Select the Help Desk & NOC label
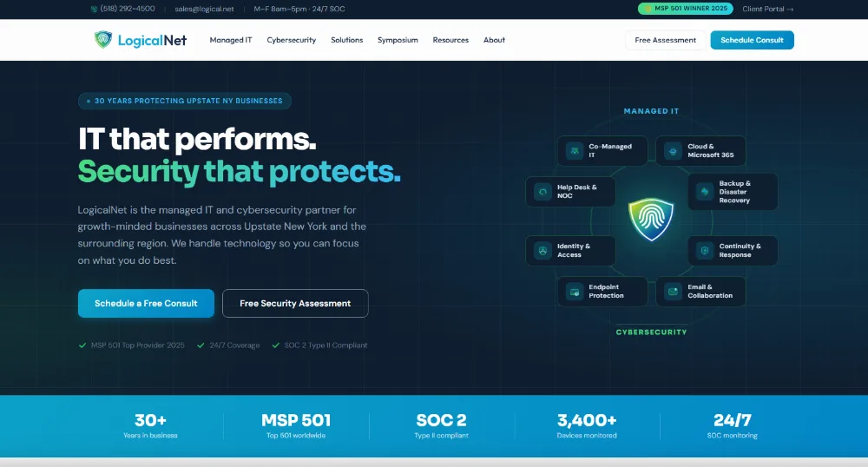Image resolution: width=868 pixels, height=467 pixels. pyautogui.click(x=577, y=192)
